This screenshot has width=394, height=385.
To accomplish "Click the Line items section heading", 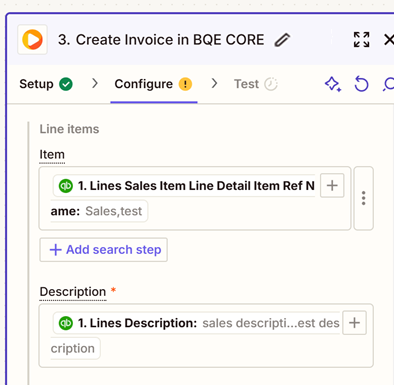I will 69,129.
